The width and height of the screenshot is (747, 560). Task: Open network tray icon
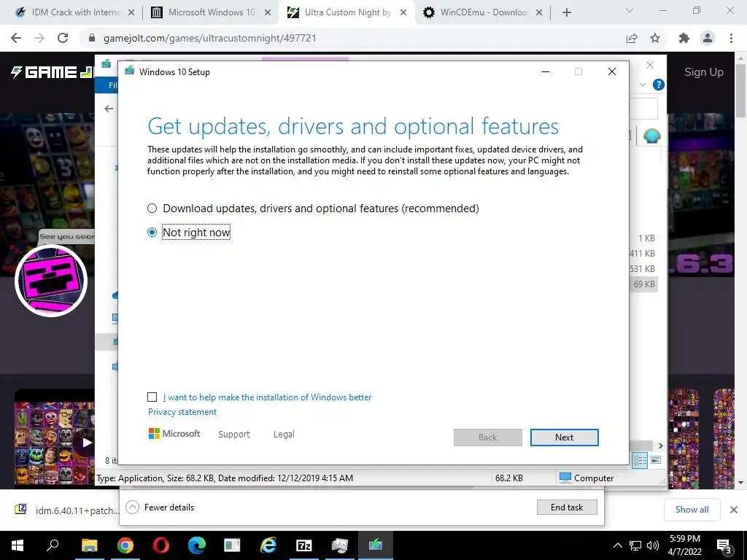(x=635, y=545)
